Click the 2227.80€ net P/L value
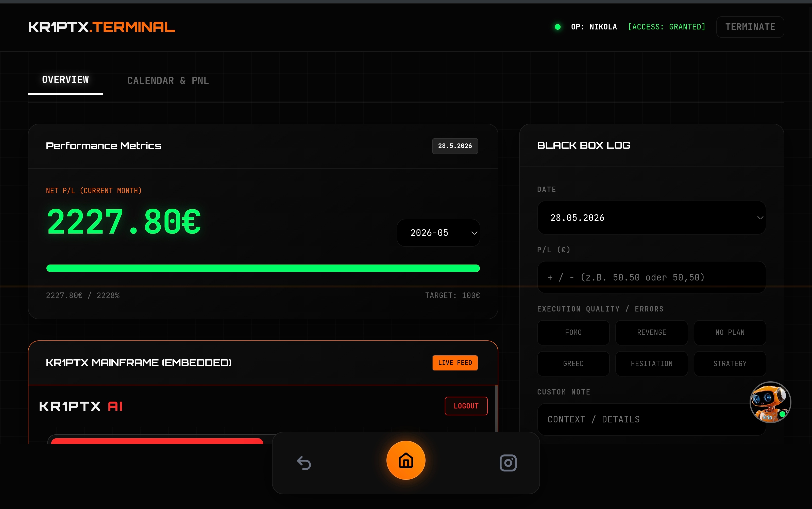The width and height of the screenshot is (812, 509). (x=124, y=222)
